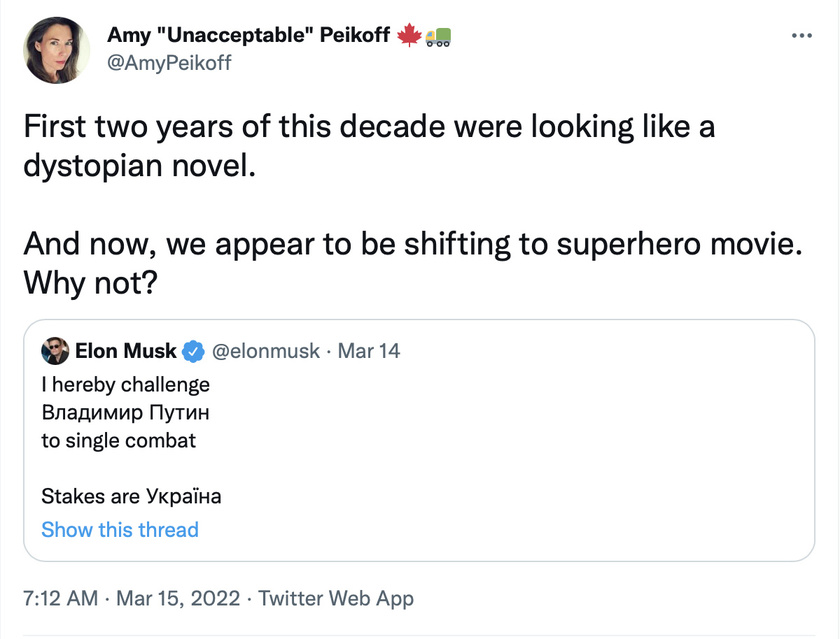
Task: Click the Twitter Web App source
Action: (336, 598)
